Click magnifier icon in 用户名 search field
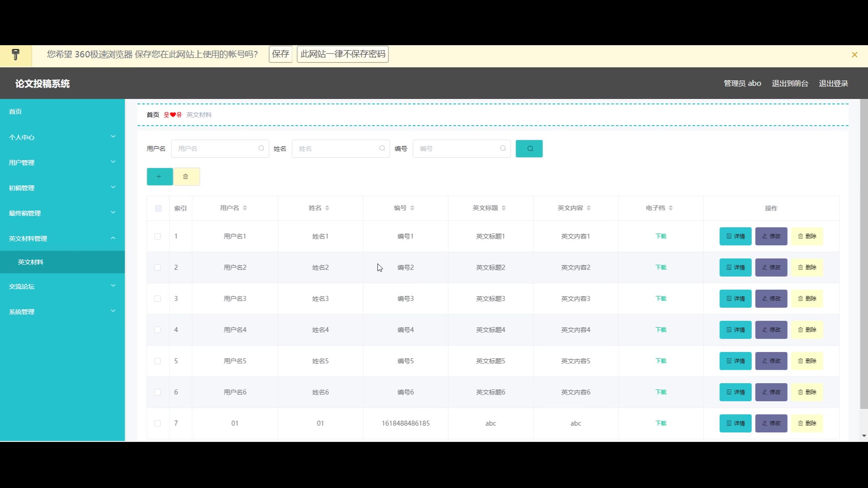 click(261, 148)
